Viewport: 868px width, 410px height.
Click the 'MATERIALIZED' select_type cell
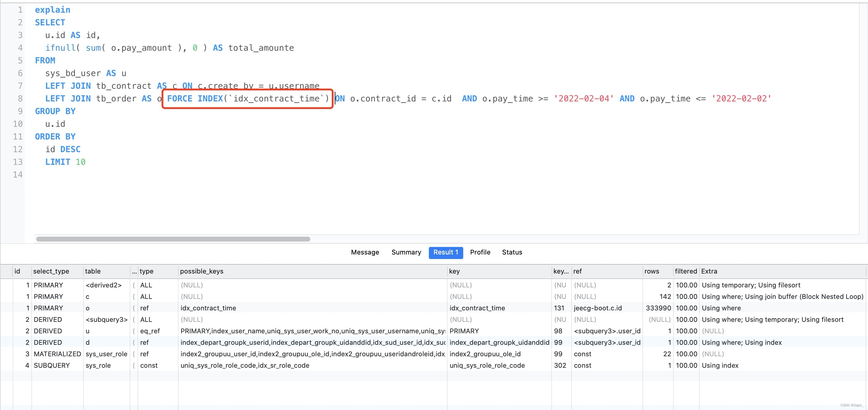[x=57, y=354]
